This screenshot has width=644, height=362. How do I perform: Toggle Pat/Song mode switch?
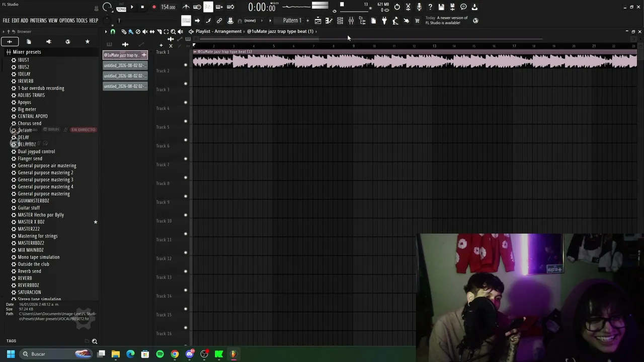pyautogui.click(x=121, y=7)
